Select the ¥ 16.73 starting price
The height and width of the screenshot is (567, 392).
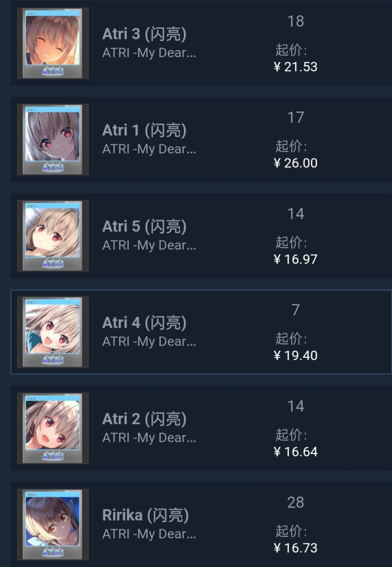pyautogui.click(x=295, y=548)
